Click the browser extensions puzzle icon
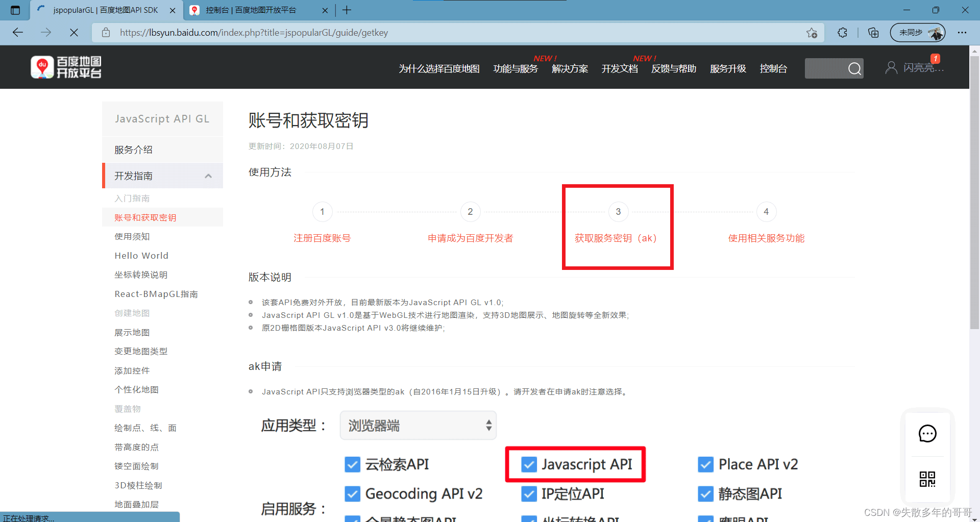 (842, 33)
